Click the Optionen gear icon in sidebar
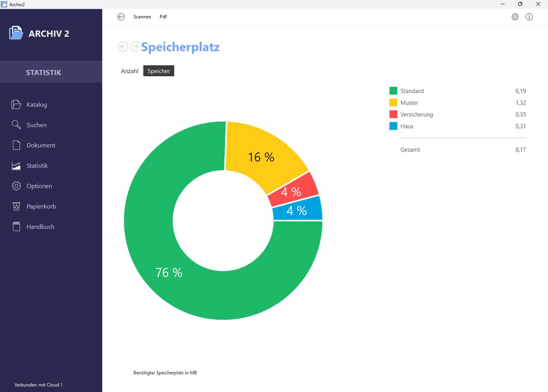The width and height of the screenshot is (548, 392). (16, 186)
